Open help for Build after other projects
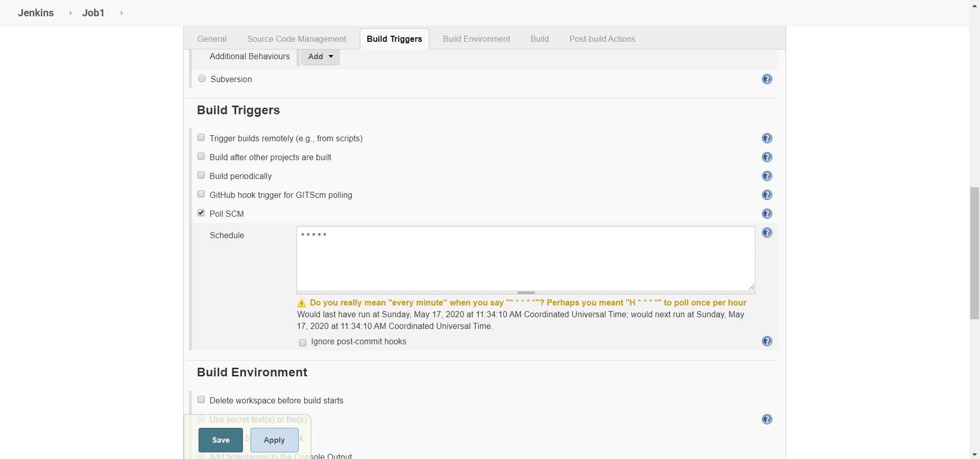Image resolution: width=980 pixels, height=459 pixels. tap(767, 157)
